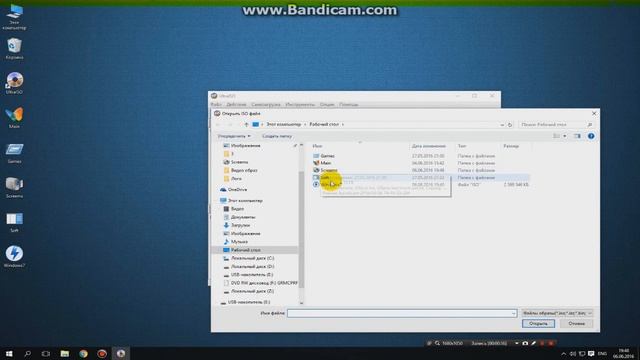Switch to Bandicam on taskbar
The height and width of the screenshot is (360, 640).
(x=102, y=353)
